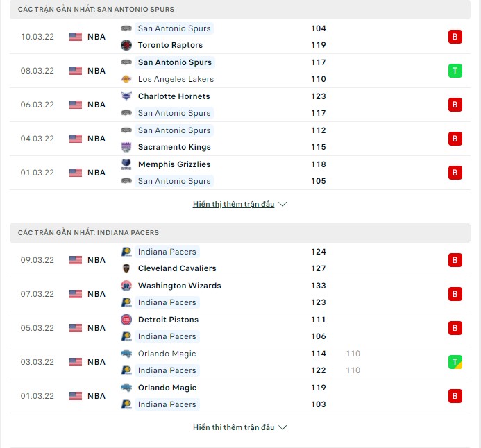Image resolution: width=481 pixels, height=448 pixels.
Task: Click the Toronto Raptors team logo
Action: click(x=126, y=45)
